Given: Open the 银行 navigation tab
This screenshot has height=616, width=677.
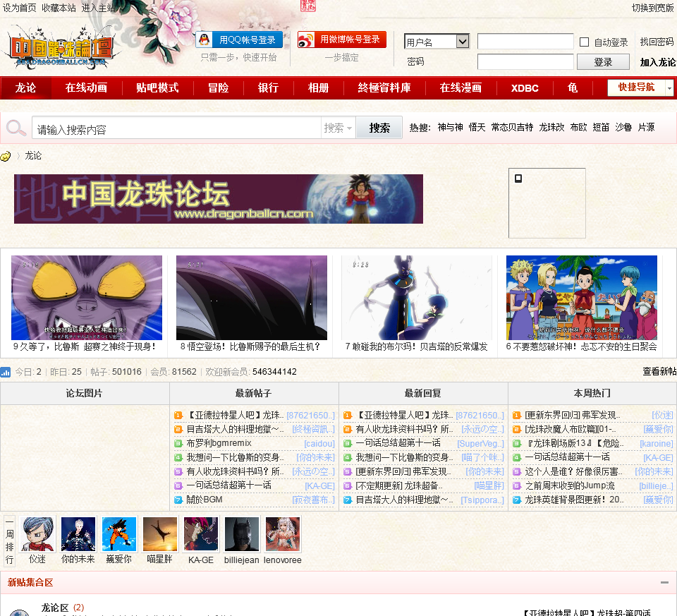Looking at the screenshot, I should (x=268, y=88).
